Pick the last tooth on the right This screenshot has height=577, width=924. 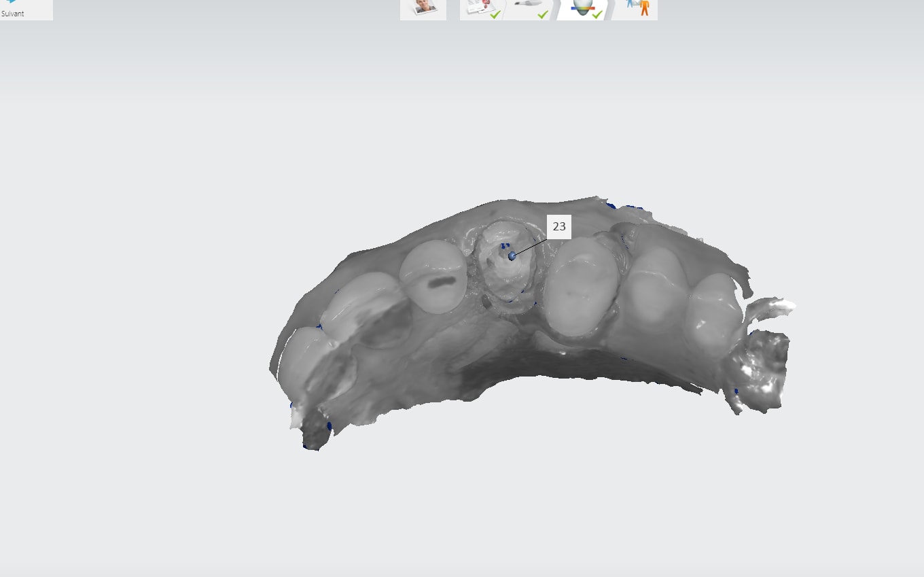[x=713, y=316]
